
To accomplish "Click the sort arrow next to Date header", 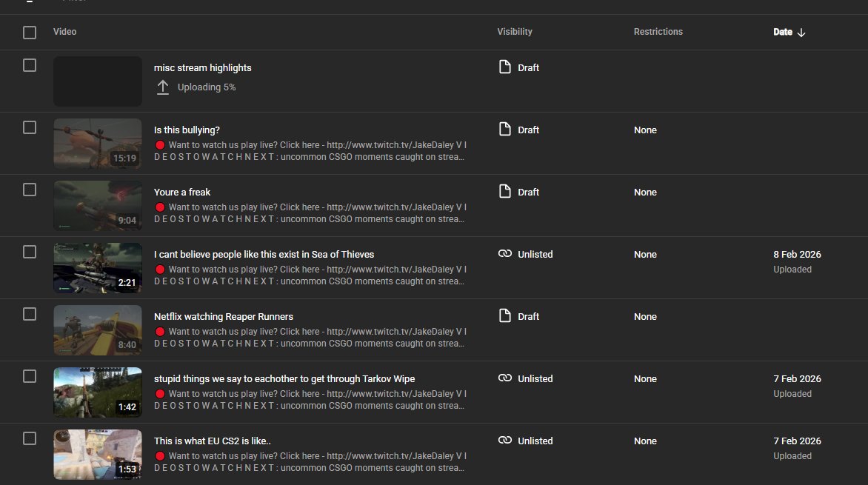I will point(801,33).
